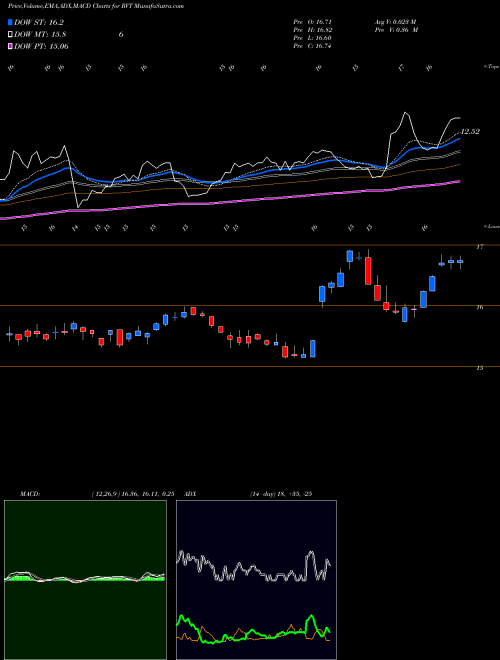500x660 pixels.
Task: Click the 'ADX' indicator heading
Action: click(190, 494)
